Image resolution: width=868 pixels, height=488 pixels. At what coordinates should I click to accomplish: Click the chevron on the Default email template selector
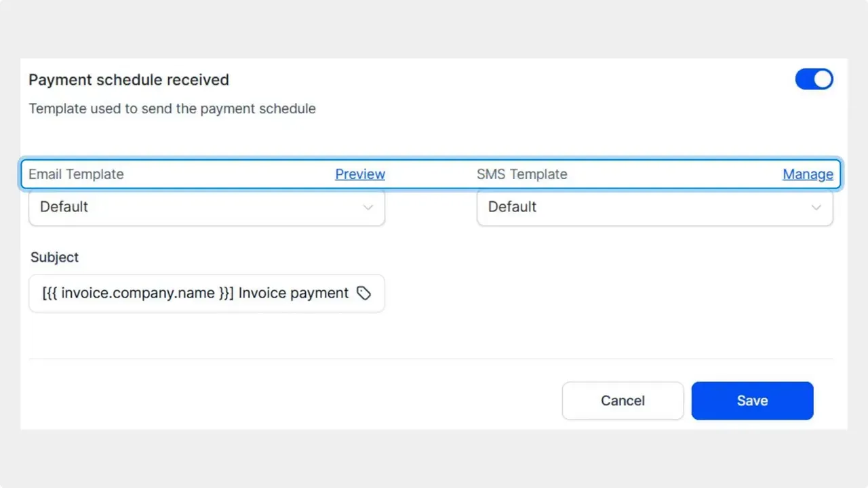368,207
